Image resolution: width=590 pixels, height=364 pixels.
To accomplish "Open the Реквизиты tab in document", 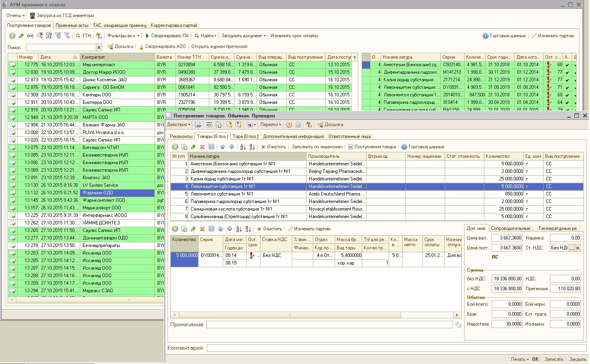I will (181, 136).
